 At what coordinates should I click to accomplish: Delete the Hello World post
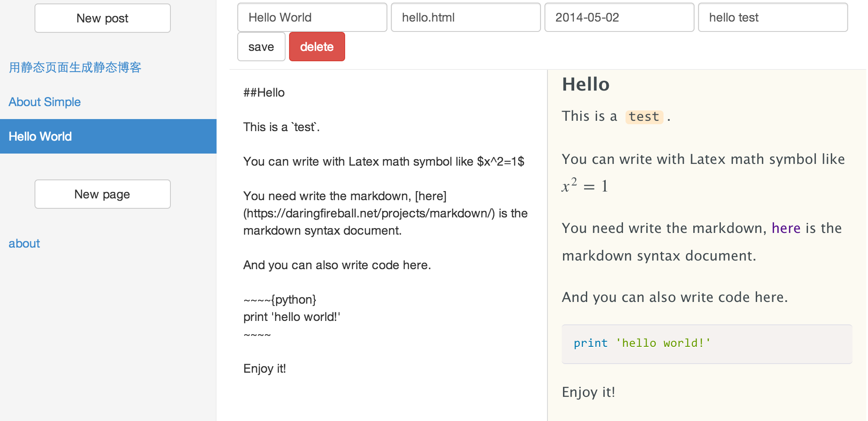[x=317, y=47]
